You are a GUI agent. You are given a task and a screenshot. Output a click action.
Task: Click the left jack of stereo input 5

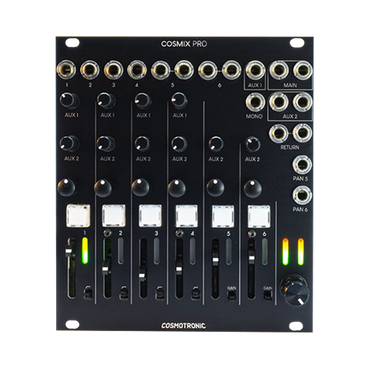click(160, 70)
